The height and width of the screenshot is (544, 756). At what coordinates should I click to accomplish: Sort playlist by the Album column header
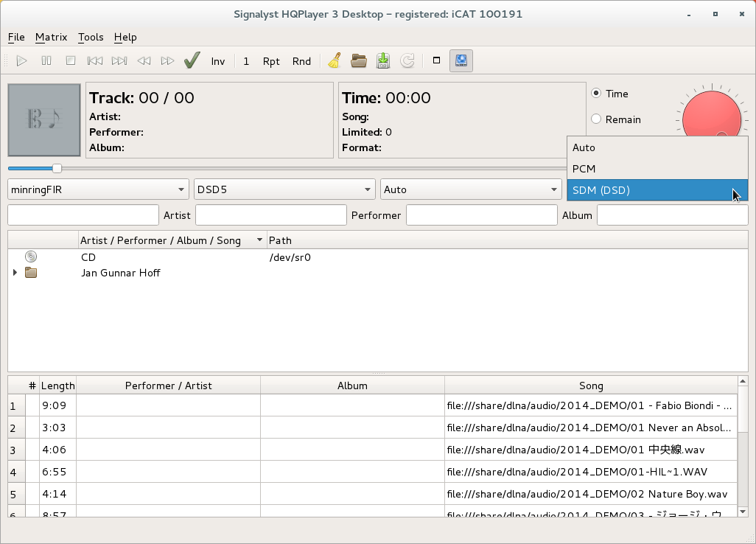point(352,386)
